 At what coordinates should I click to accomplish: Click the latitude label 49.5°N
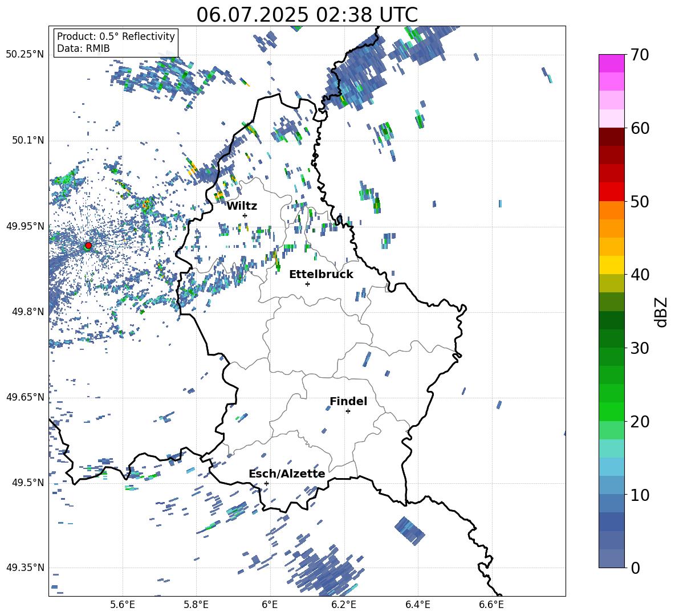coord(27,482)
